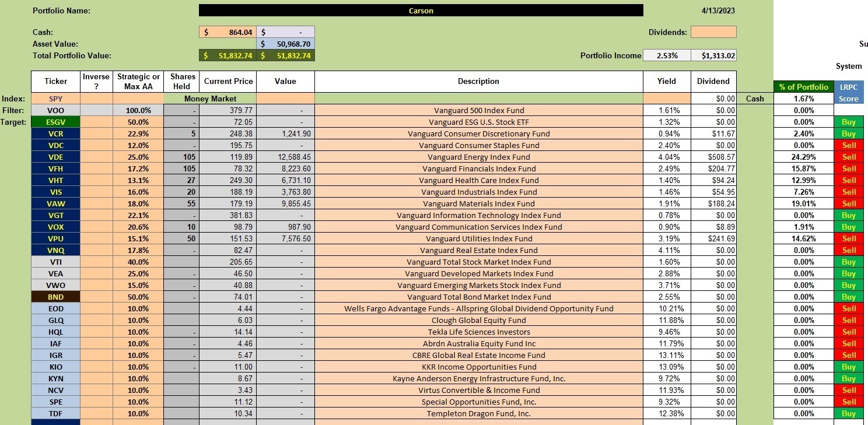The image size is (868, 425).
Task: Click the SPY index ticker cell
Action: coord(55,99)
